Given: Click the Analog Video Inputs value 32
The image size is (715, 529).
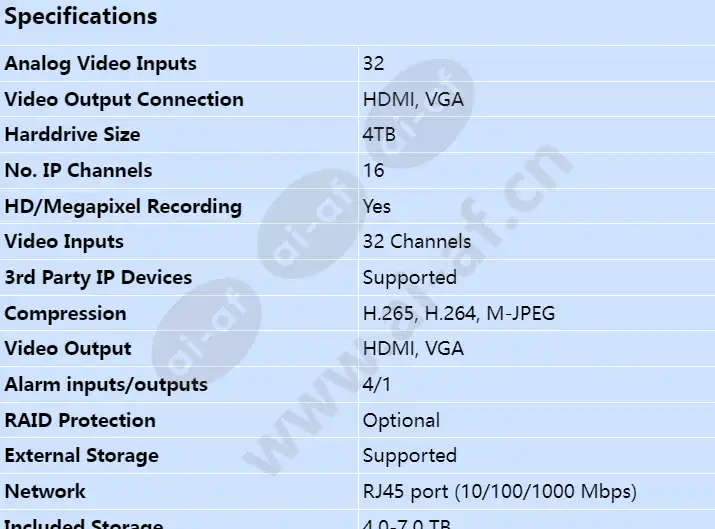Looking at the screenshot, I should tap(373, 64).
